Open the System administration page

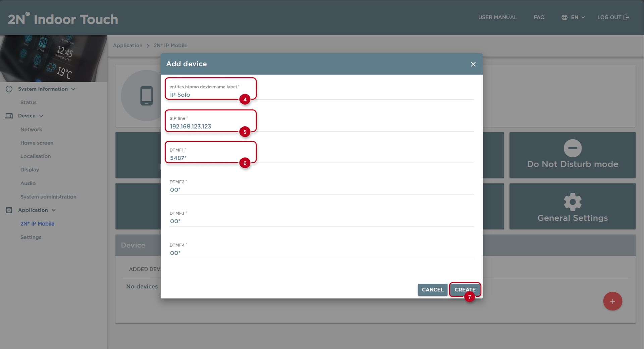[48, 196]
